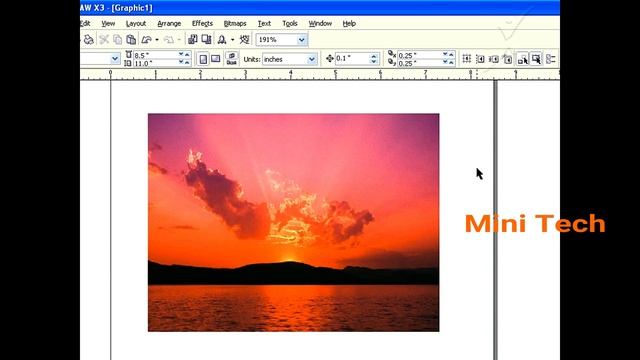Image resolution: width=640 pixels, height=360 pixels.
Task: Click the Application Launcher icon
Action: (222, 40)
